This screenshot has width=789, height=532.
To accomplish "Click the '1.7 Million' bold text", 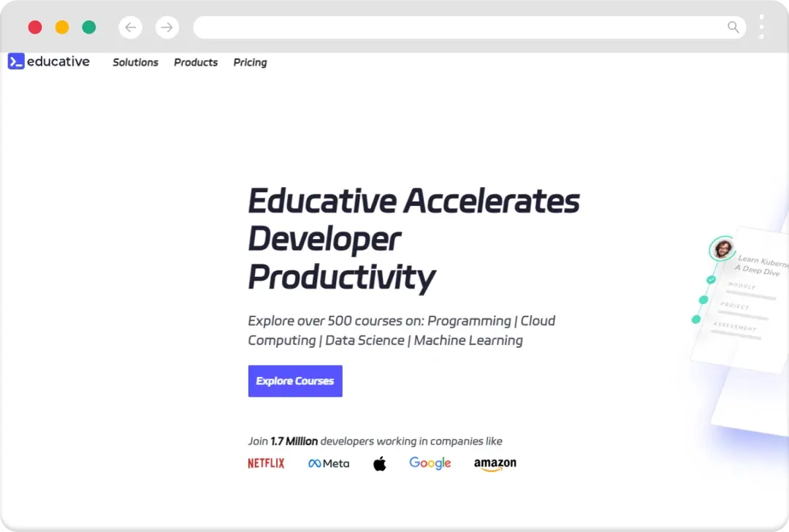I will click(294, 441).
